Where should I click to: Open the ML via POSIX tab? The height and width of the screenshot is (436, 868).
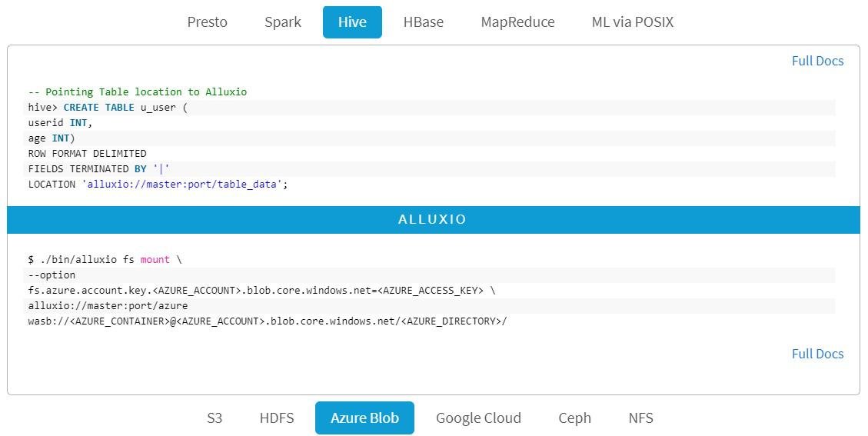[632, 22]
